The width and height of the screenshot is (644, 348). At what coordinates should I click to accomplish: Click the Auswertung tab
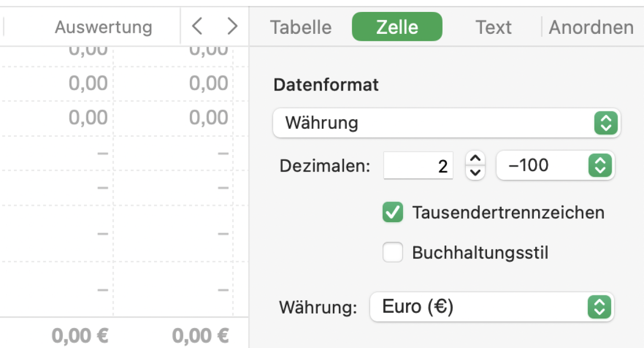103,27
